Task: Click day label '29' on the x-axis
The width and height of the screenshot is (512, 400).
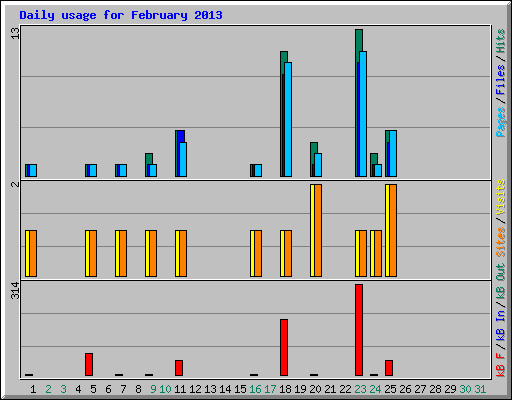Action: coord(450,389)
